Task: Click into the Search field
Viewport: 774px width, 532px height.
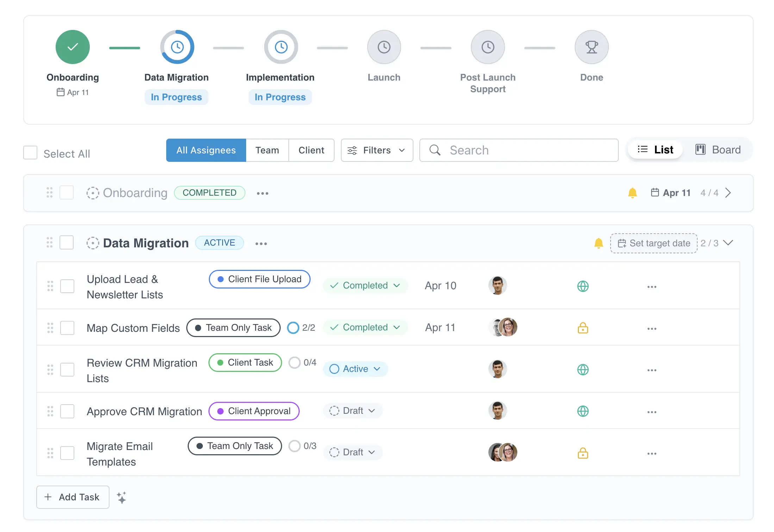Action: (x=518, y=150)
